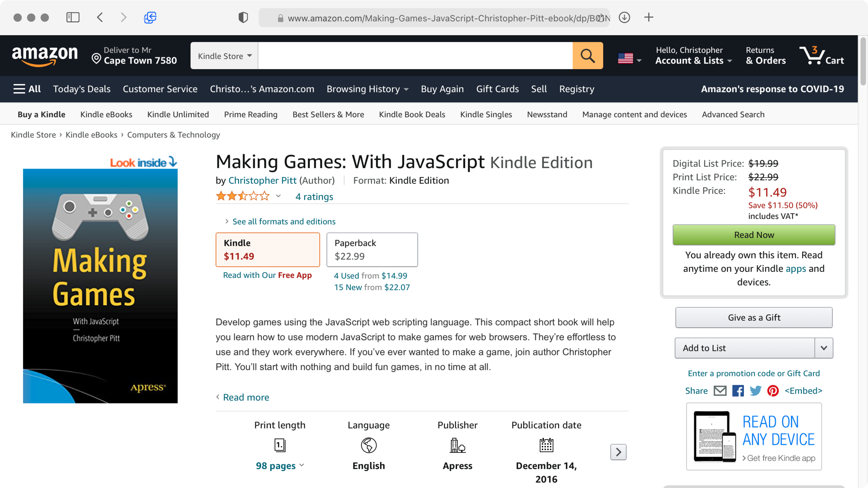Open the All hamburger menu

27,89
